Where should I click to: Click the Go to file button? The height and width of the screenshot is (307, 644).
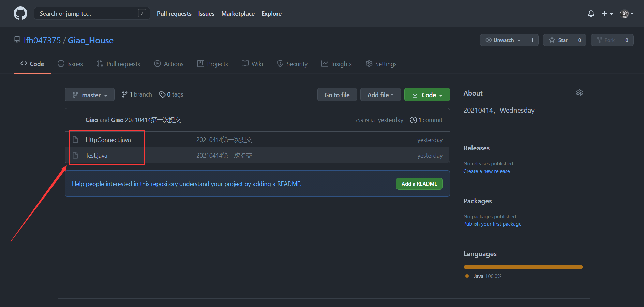(x=337, y=95)
